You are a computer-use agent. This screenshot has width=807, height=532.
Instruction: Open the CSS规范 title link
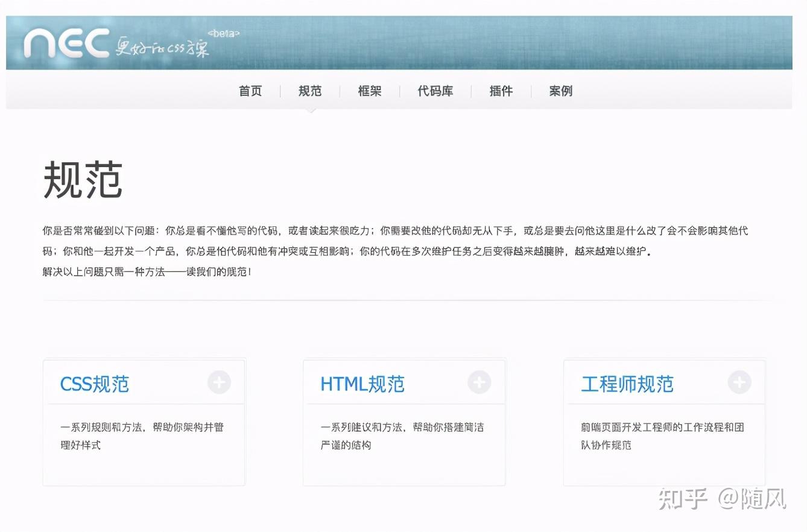click(95, 384)
